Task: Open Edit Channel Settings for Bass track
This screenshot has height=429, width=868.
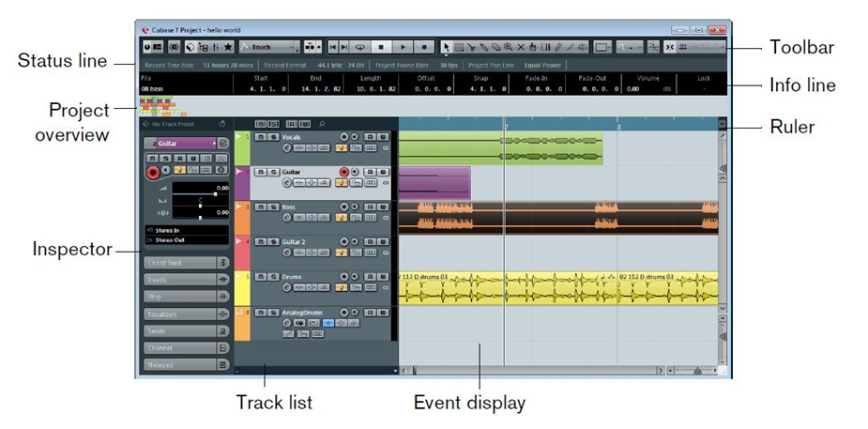Action: (x=287, y=218)
